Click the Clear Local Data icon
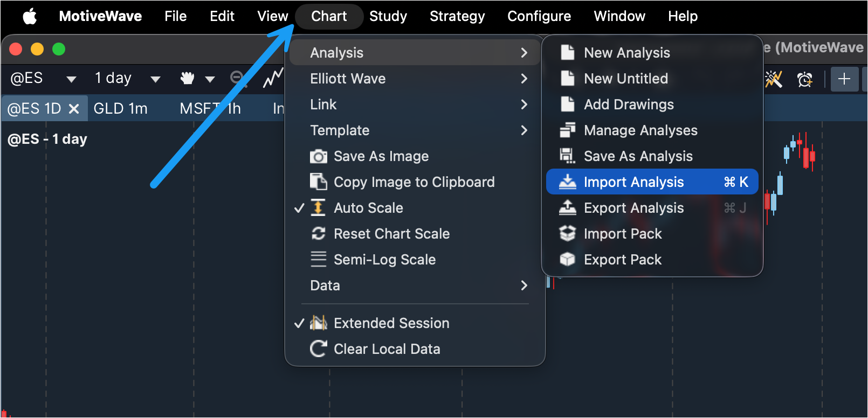 coord(318,349)
